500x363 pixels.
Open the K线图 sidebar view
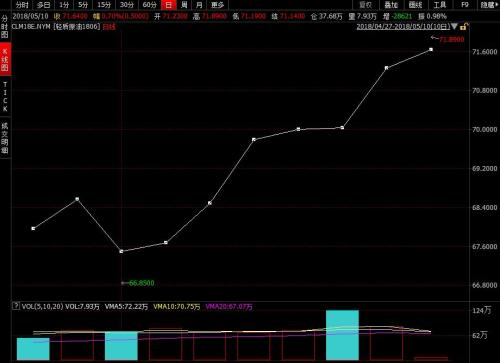click(x=5, y=59)
